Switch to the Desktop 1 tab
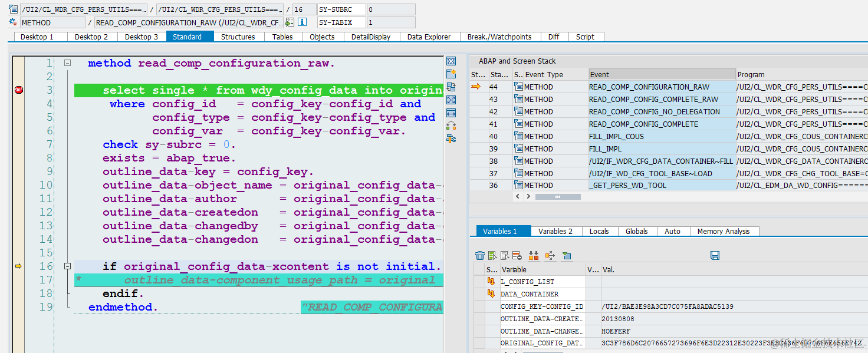 [x=37, y=37]
